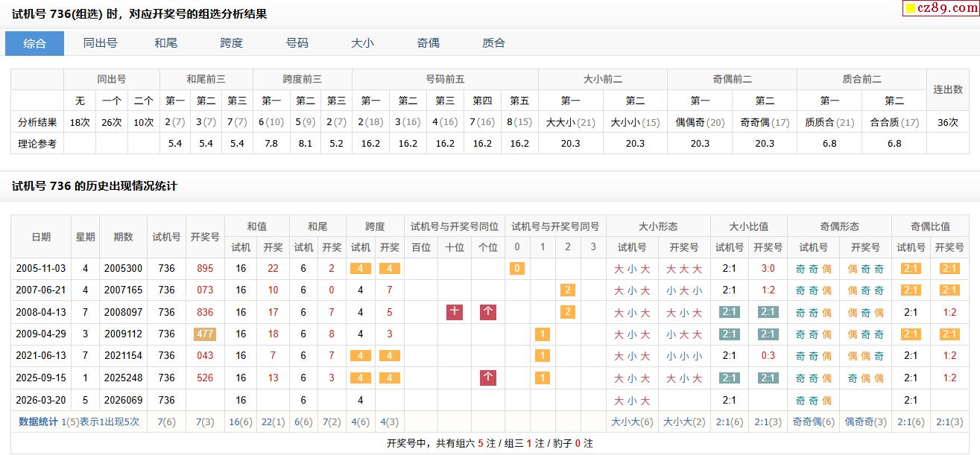Click the red 个 badge in 2008-04-13 row
980x455 pixels.
pyautogui.click(x=488, y=313)
